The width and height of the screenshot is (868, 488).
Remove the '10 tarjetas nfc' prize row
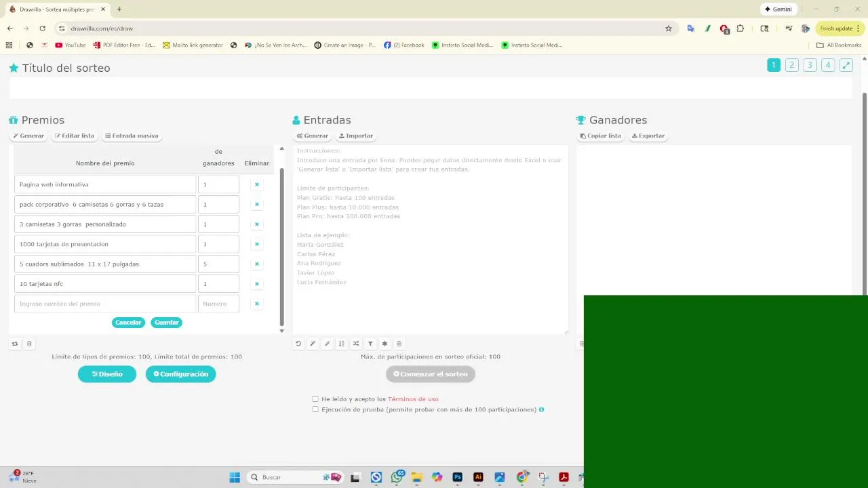pos(256,284)
